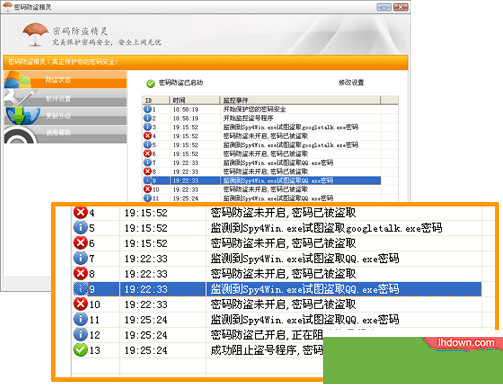This screenshot has height=390, width=503.
Task: Select row 11's QQ.exe event text
Action: pyautogui.click(x=278, y=198)
